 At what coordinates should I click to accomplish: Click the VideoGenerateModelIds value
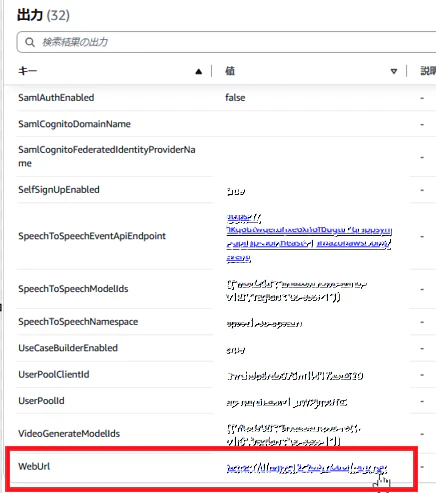(293, 435)
